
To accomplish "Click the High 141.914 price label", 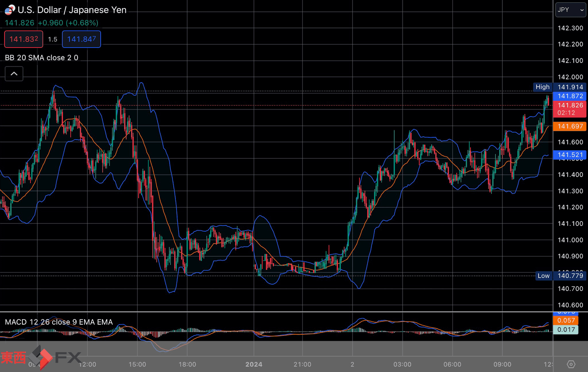I will [x=560, y=87].
